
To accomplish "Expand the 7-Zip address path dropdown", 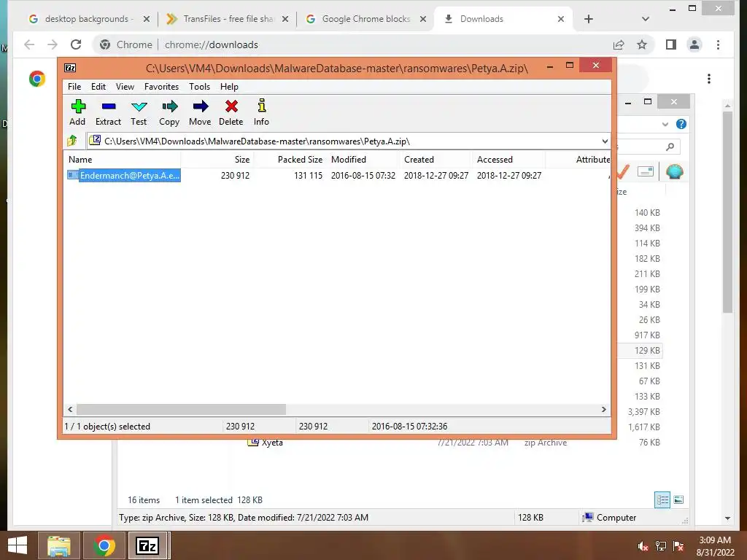I will coord(605,141).
